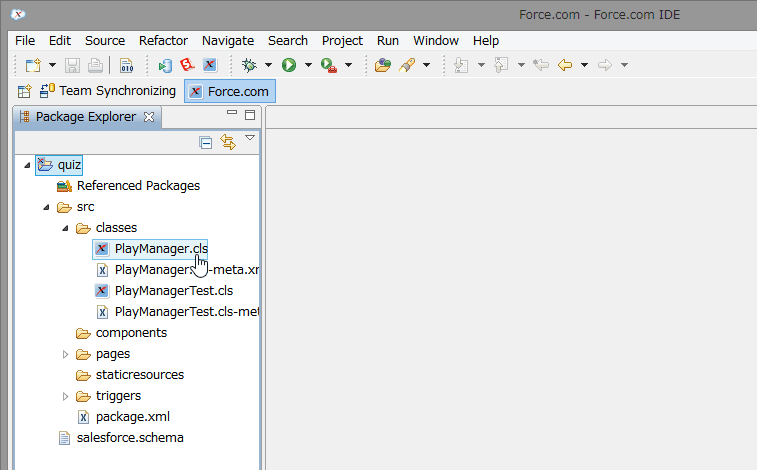
Task: Select the components folder
Action: pos(121,333)
